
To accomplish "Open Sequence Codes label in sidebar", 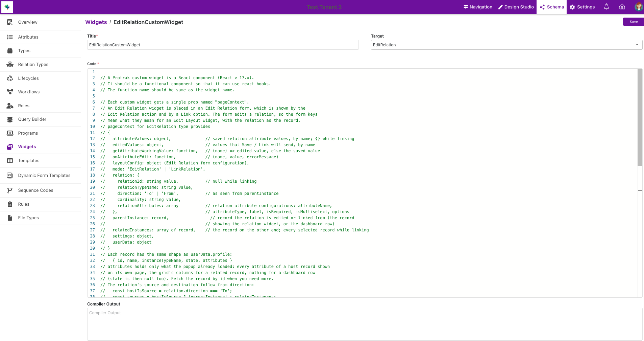I will [x=35, y=190].
